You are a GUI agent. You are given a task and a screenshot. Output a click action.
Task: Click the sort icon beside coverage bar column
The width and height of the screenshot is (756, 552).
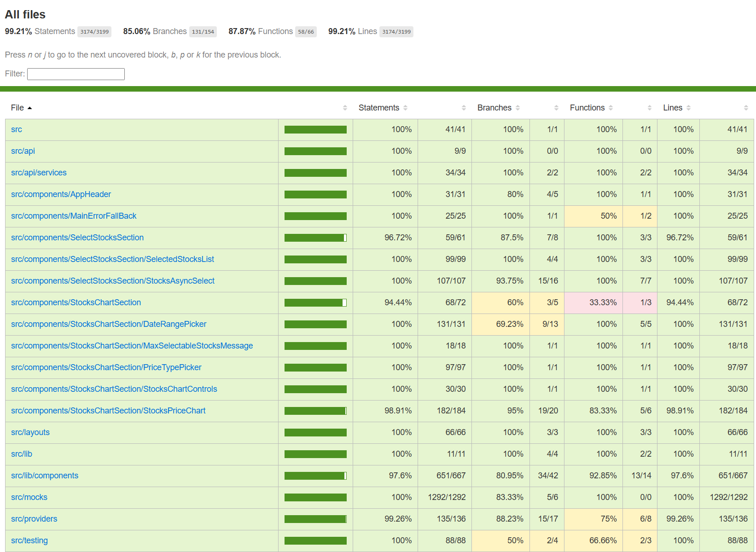tap(345, 108)
